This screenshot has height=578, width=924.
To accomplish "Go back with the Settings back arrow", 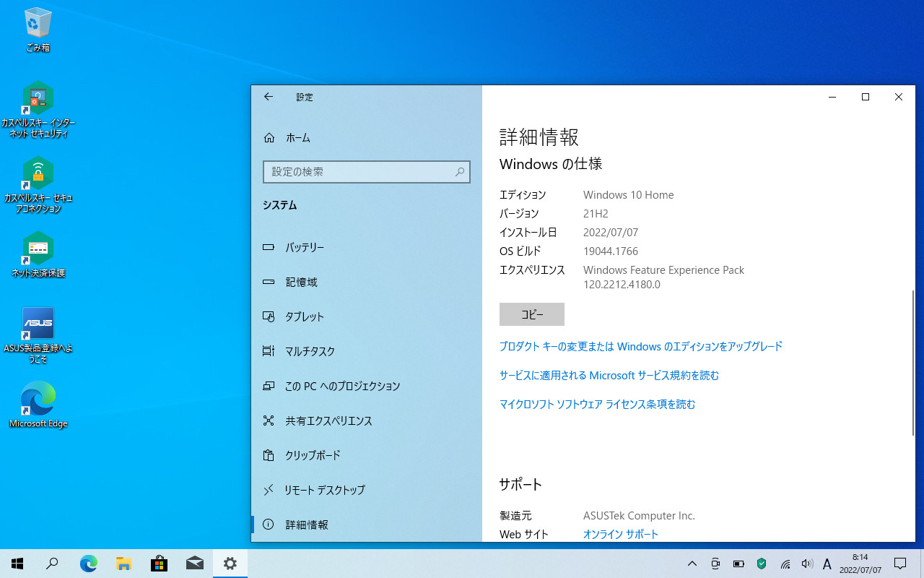I will [x=269, y=97].
